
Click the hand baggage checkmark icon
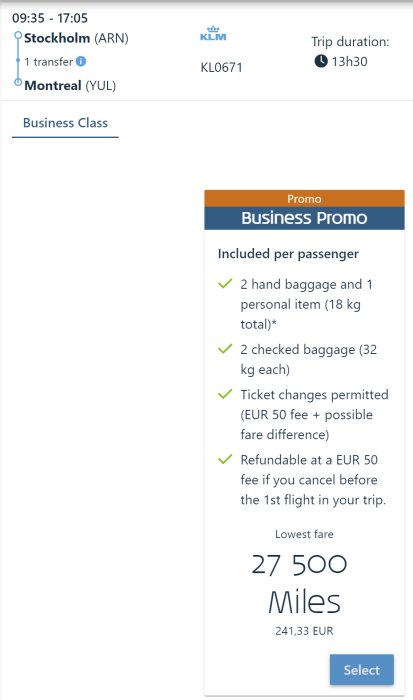coord(225,283)
